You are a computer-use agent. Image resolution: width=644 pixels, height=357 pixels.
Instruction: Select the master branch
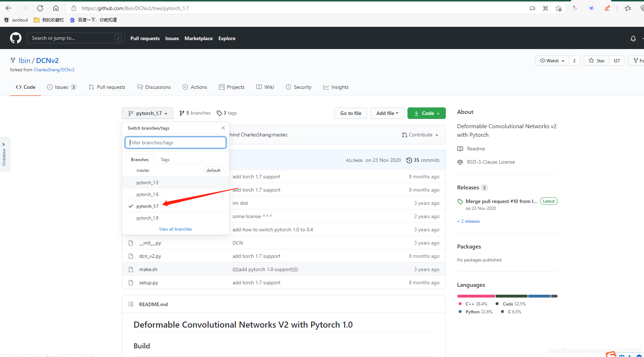click(176, 170)
